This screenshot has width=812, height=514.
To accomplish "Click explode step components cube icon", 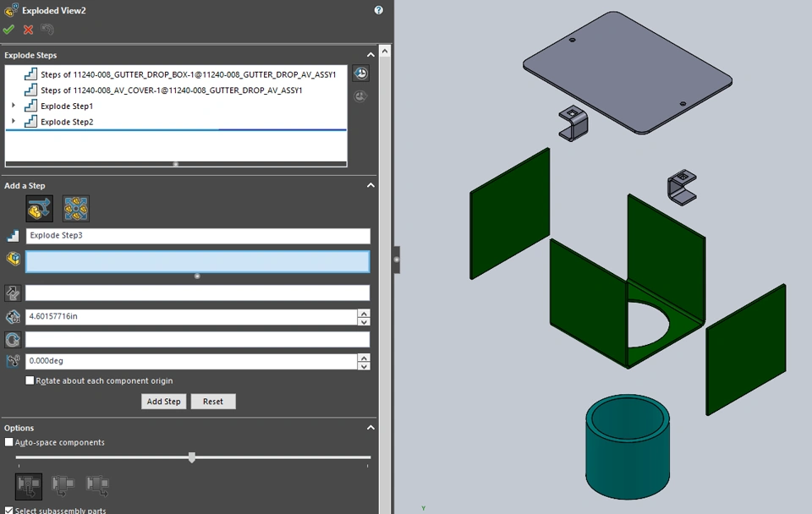I will [13, 259].
